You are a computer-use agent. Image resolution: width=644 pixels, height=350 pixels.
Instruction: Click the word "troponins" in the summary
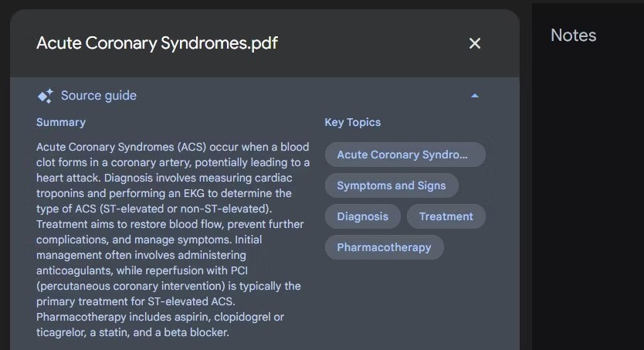[63, 193]
